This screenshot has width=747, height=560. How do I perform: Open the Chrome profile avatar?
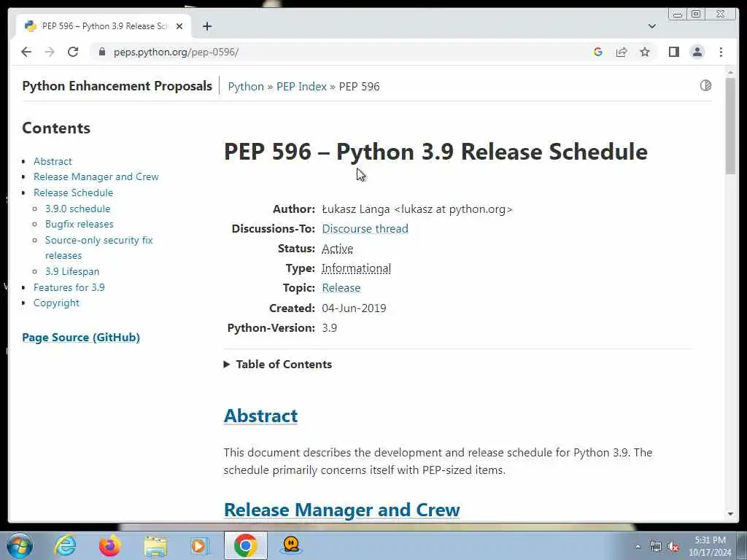point(697,52)
